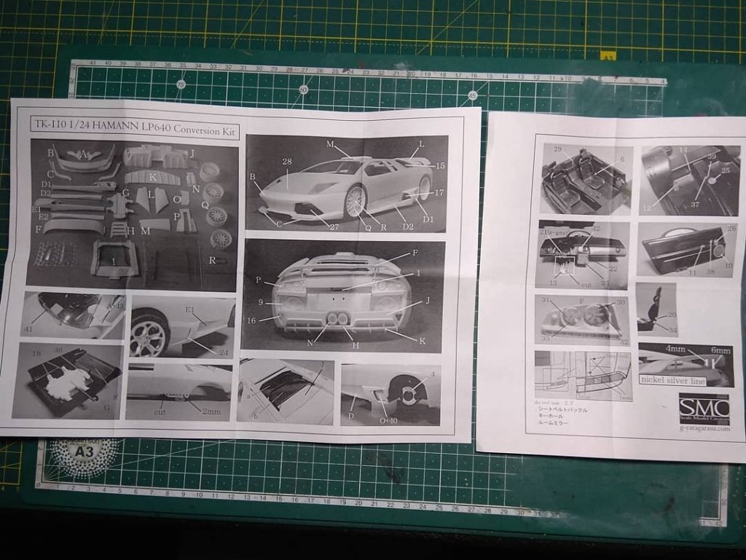Select the headlight lenses photo
This screenshot has width=746, height=560.
tap(581, 320)
